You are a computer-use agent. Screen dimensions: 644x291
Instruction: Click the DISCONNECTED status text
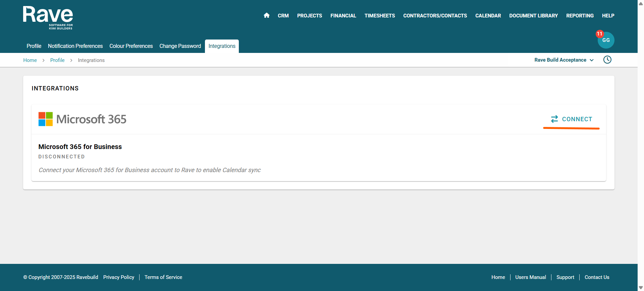pos(62,157)
